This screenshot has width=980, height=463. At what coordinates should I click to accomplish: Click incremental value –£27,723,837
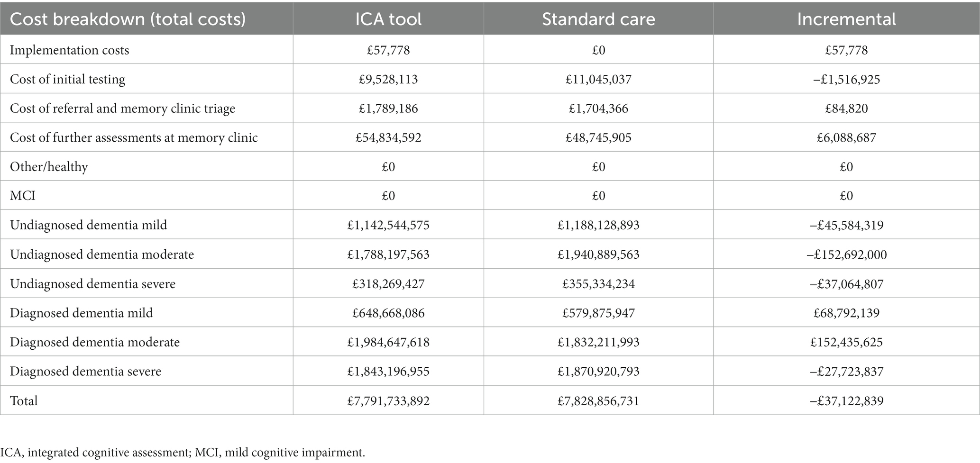pos(846,372)
